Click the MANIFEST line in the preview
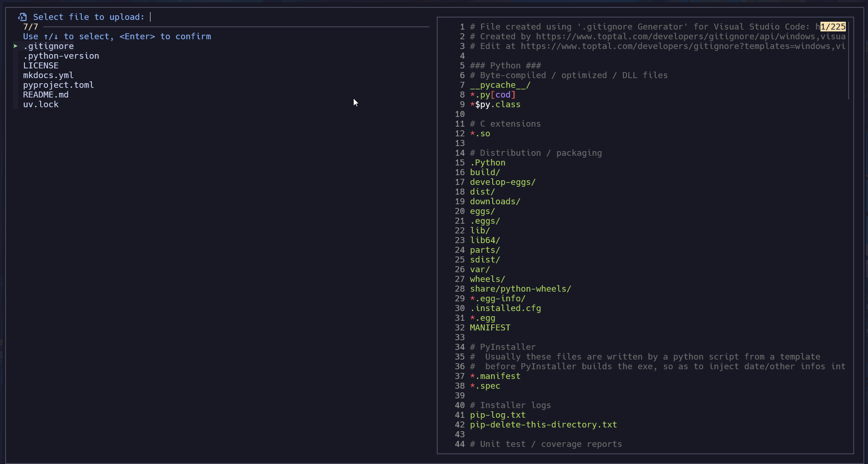 [x=490, y=328]
